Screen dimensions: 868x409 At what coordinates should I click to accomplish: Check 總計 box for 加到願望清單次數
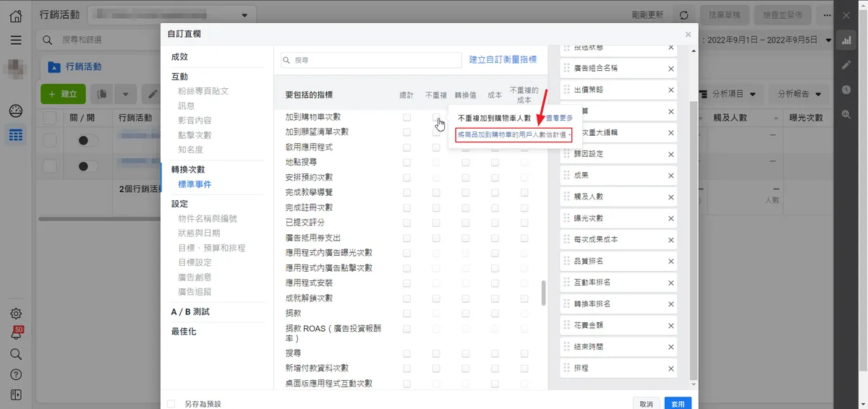point(407,132)
